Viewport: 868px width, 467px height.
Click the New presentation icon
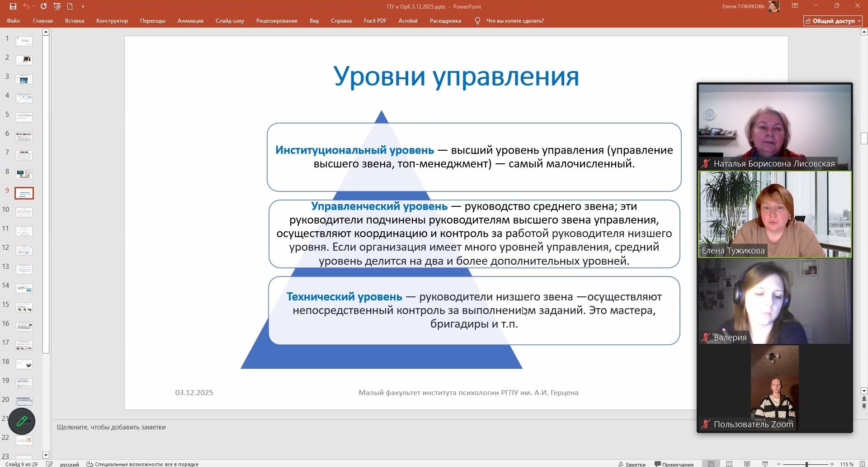click(70, 6)
